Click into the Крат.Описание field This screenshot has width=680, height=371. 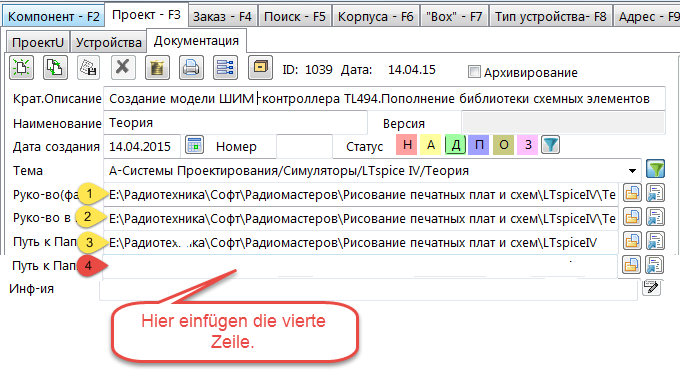(x=384, y=98)
